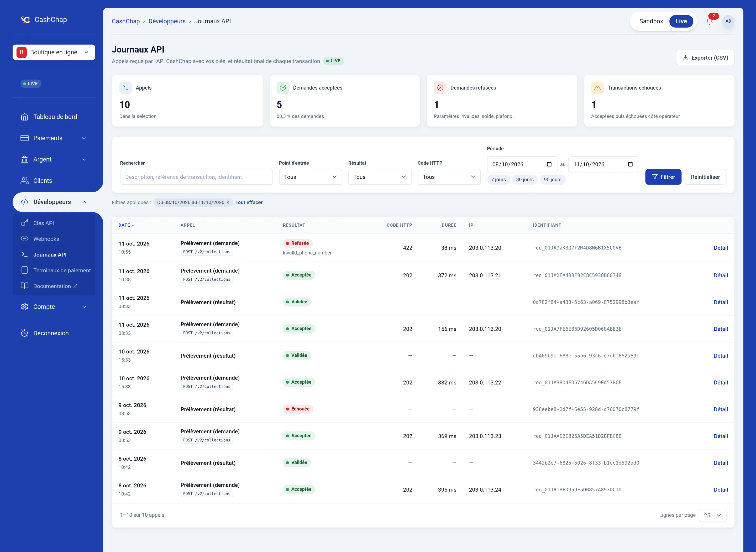Focus the Rechercher search field

[x=196, y=177]
